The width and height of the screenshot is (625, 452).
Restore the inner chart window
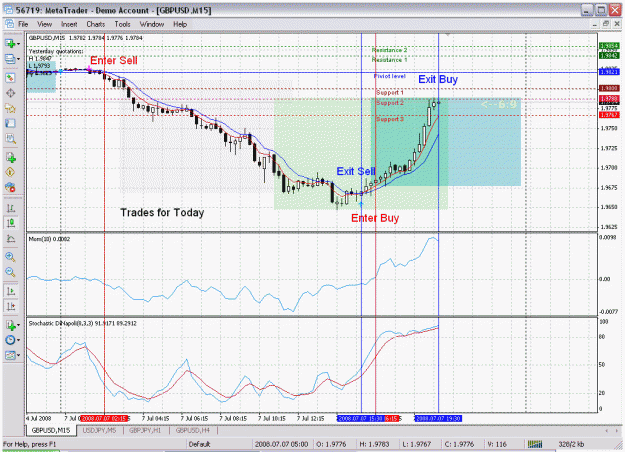click(605, 24)
